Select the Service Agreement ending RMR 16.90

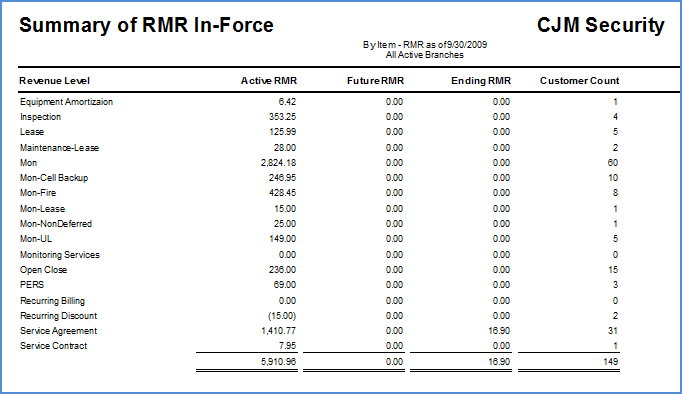[x=499, y=331]
